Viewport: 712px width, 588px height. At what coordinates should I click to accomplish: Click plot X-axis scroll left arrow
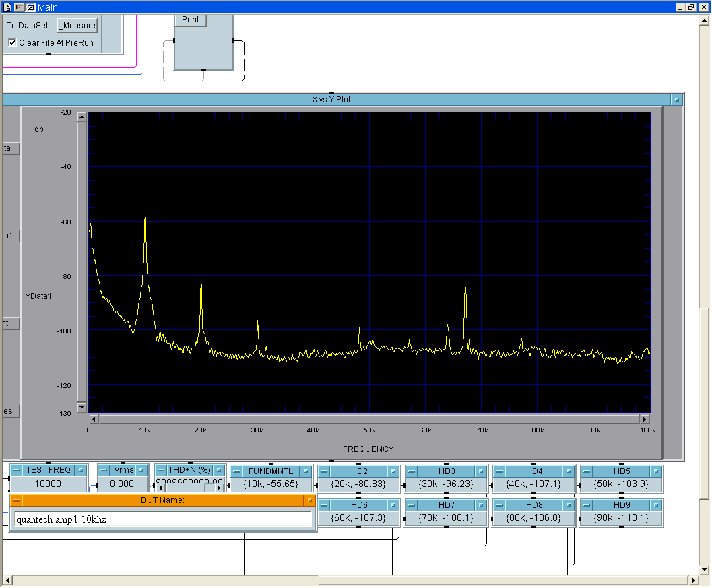click(94, 419)
